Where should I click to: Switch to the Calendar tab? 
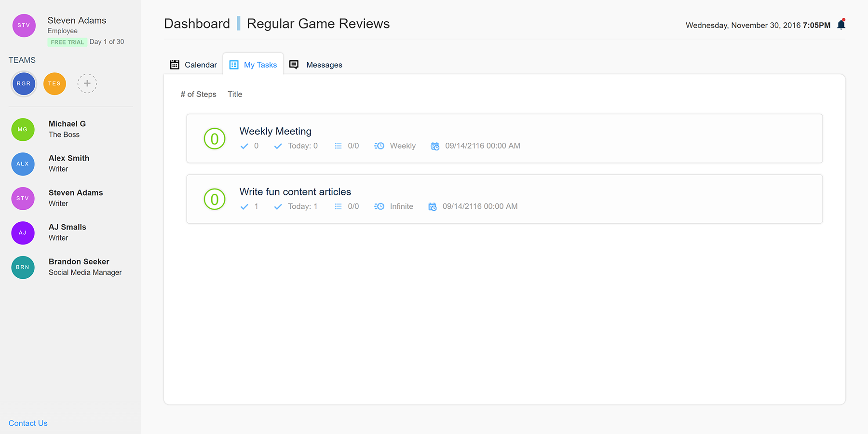coord(193,65)
